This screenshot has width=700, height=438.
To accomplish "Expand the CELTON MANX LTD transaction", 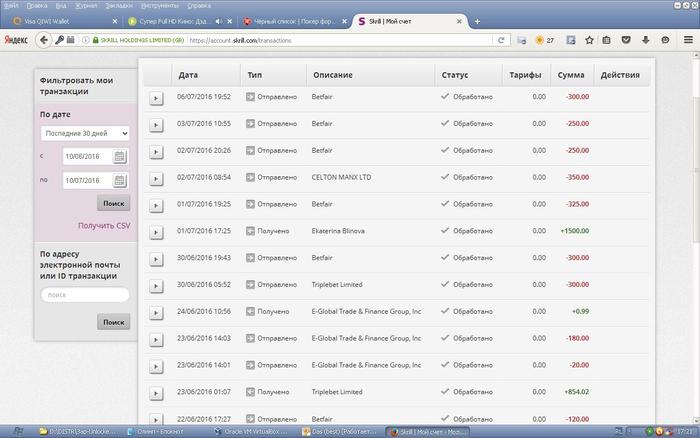I will coord(156,179).
